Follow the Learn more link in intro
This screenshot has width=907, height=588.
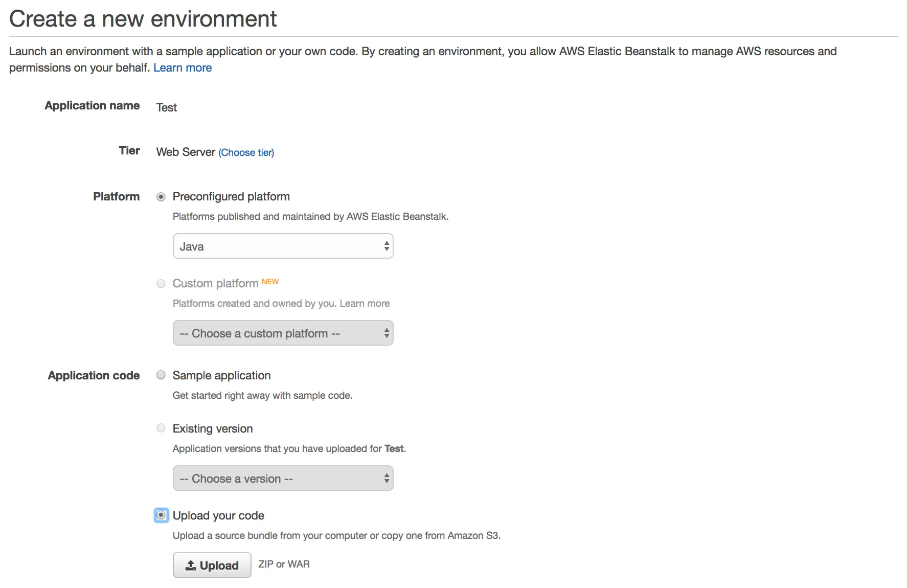click(183, 67)
